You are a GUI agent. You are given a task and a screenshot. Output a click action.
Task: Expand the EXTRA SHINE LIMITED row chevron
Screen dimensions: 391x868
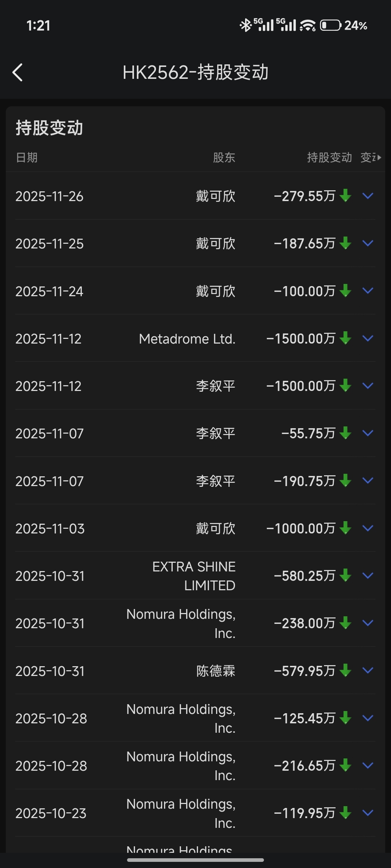pyautogui.click(x=368, y=575)
